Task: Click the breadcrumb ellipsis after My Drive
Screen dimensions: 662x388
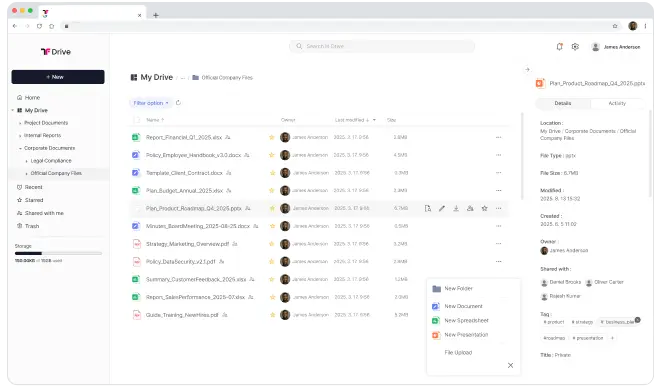Action: click(x=182, y=78)
